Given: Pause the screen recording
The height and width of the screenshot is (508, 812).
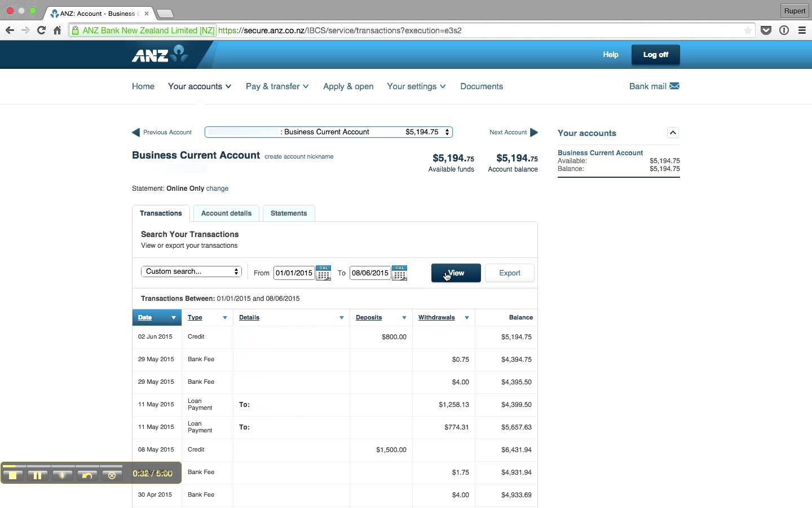Looking at the screenshot, I should (38, 474).
